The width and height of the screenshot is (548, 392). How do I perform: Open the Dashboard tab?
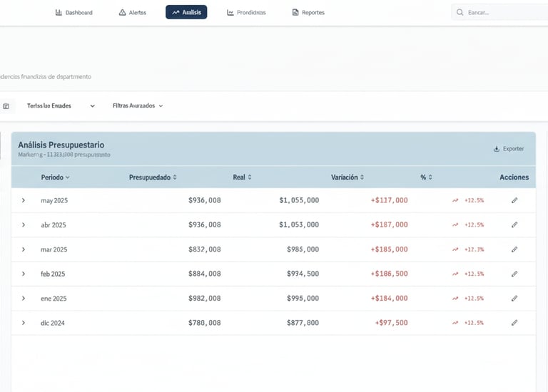tap(73, 13)
